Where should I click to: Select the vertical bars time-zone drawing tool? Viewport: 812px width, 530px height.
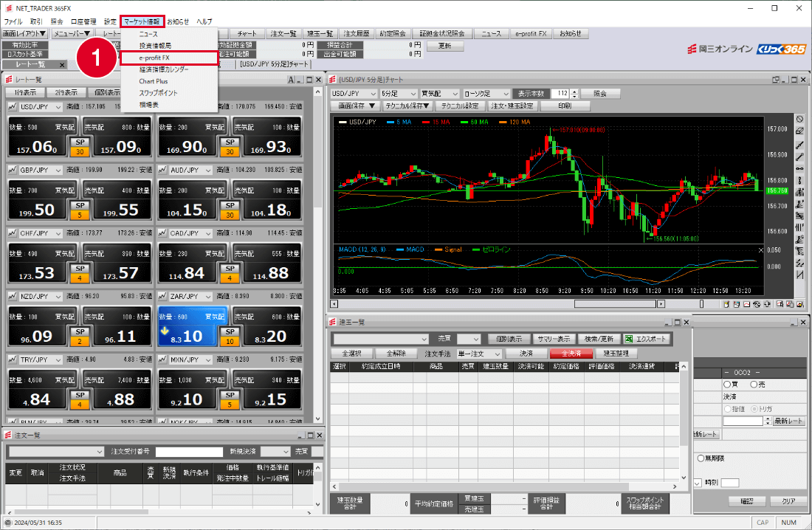799,227
